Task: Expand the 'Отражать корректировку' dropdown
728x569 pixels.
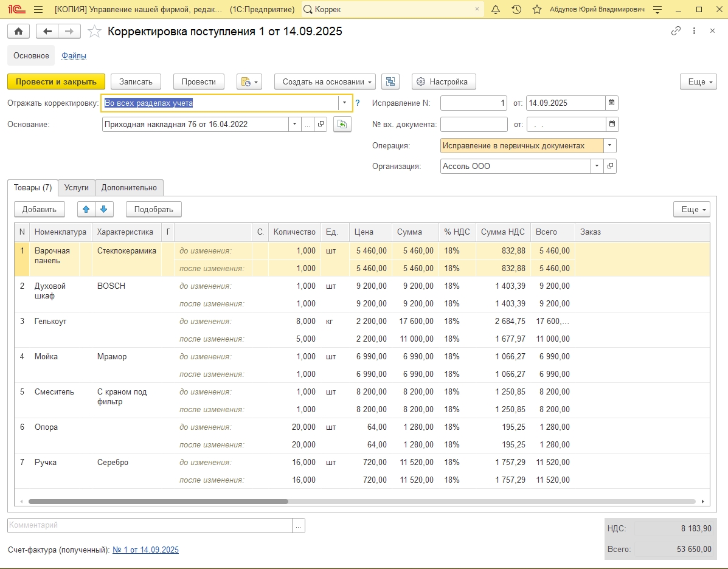Action: pyautogui.click(x=344, y=103)
